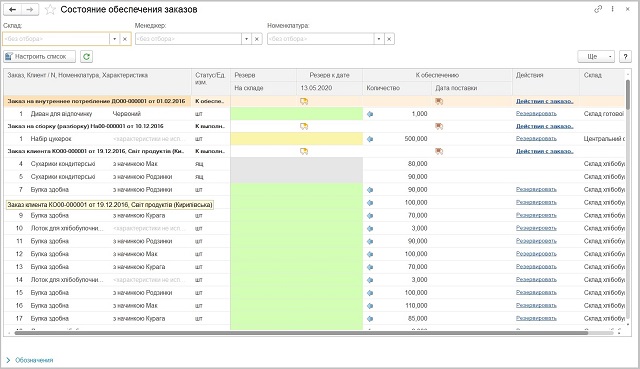Click Действия с заказом link for На00-000001
The image size is (640, 369).
(x=544, y=126)
